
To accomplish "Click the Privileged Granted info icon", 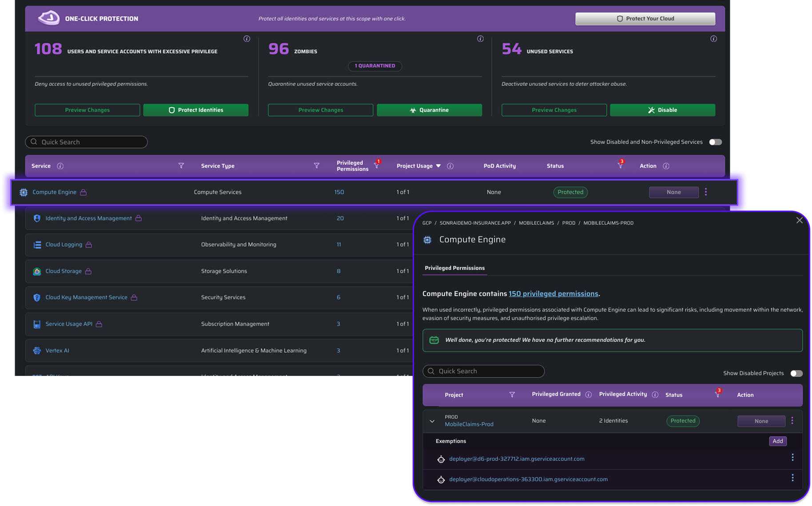I will (589, 395).
